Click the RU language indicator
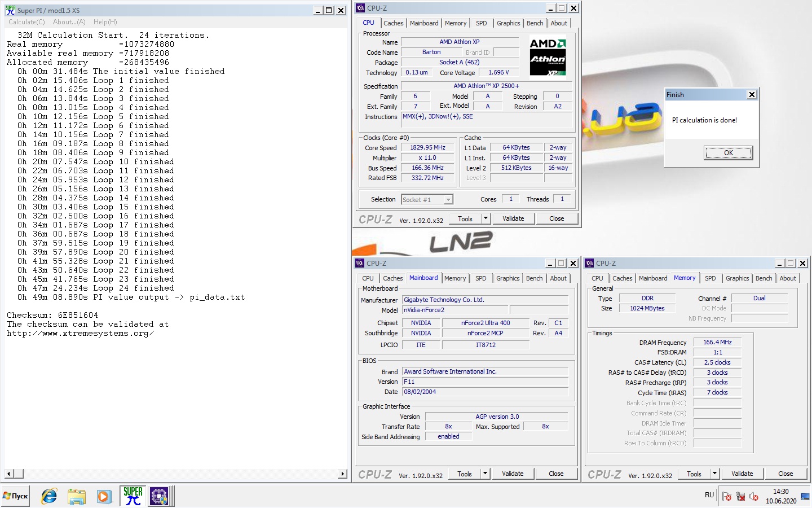The height and width of the screenshot is (508, 812). [709, 495]
